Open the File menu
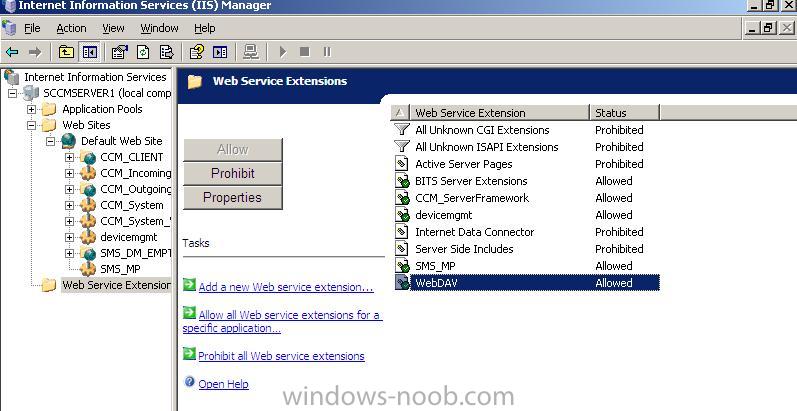The image size is (797, 411). (x=32, y=28)
